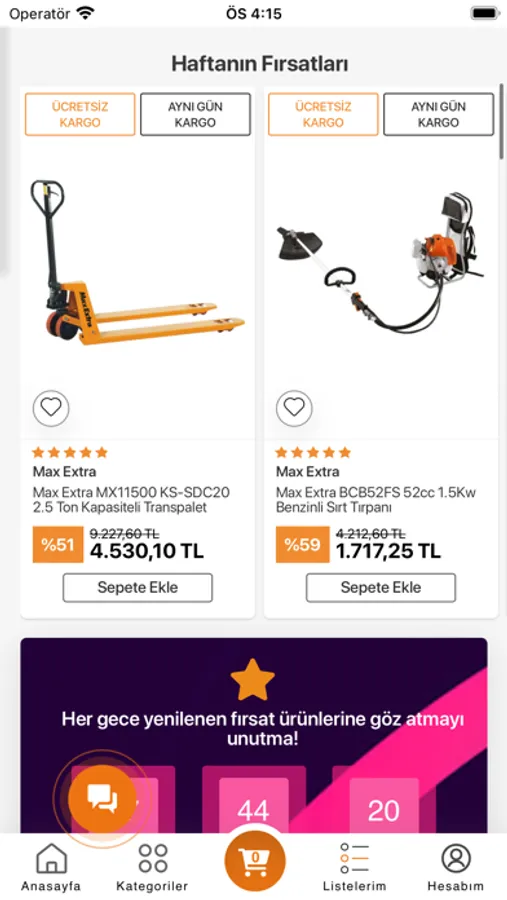Tap the orange star icon in the deals banner
507x900 pixels.
[253, 680]
